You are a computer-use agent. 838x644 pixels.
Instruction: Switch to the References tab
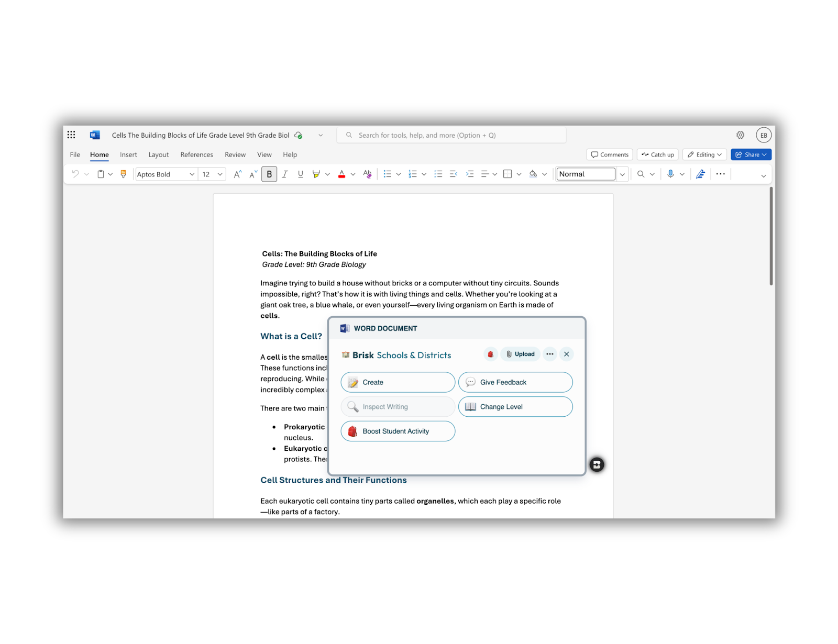[196, 155]
